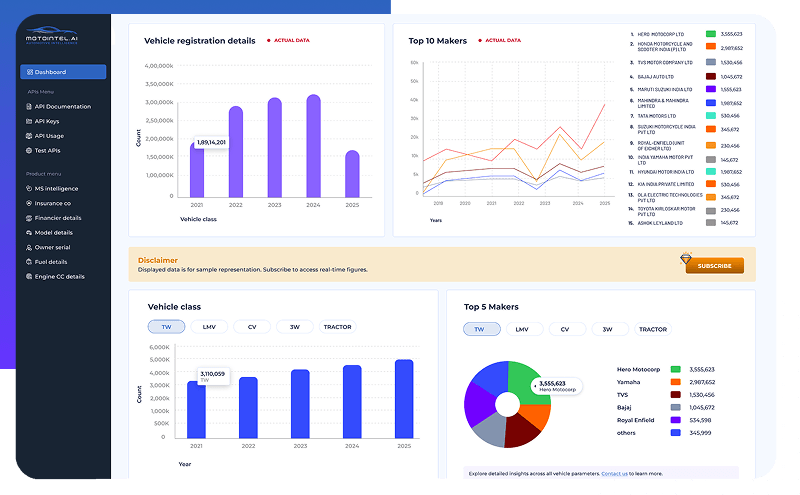
Task: Click purple swatch for MARUTI SUZUKI INDIA LTD
Action: (711, 89)
